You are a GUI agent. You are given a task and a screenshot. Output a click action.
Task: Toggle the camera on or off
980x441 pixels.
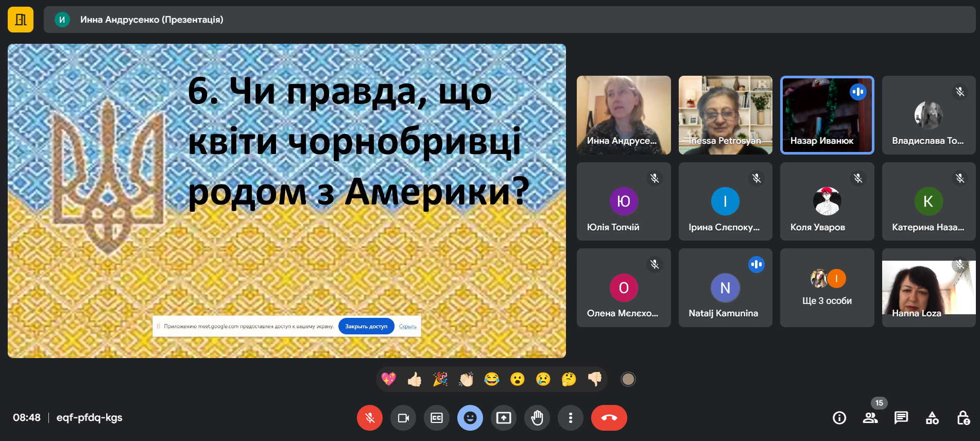coord(403,418)
